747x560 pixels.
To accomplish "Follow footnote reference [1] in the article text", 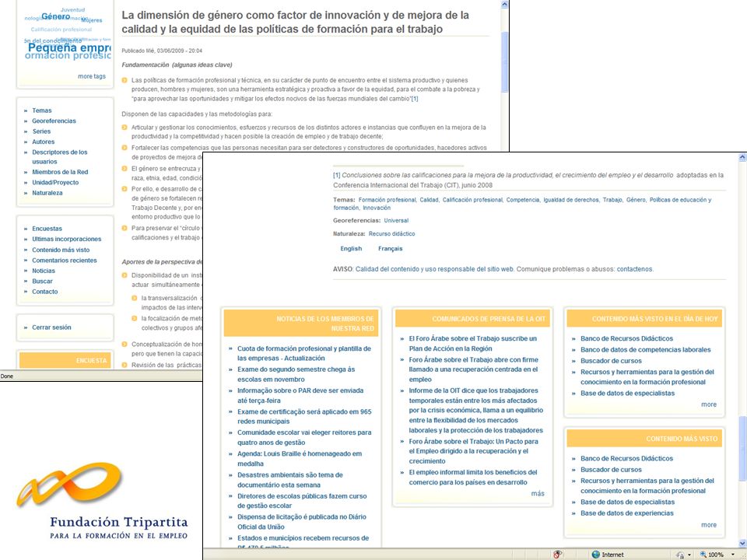I will tap(415, 99).
